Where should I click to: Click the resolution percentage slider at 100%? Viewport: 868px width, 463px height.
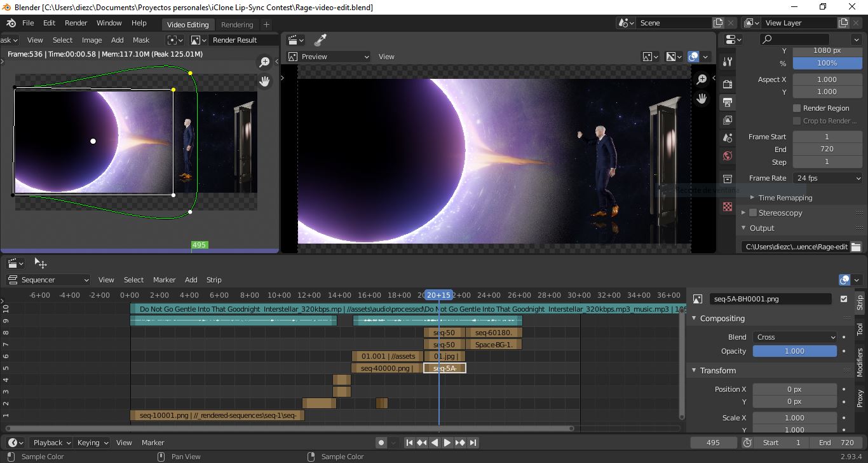pyautogui.click(x=827, y=64)
